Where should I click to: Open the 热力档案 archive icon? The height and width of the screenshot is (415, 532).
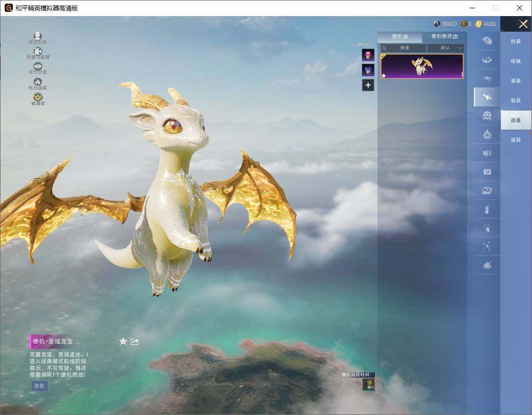[x=38, y=82]
